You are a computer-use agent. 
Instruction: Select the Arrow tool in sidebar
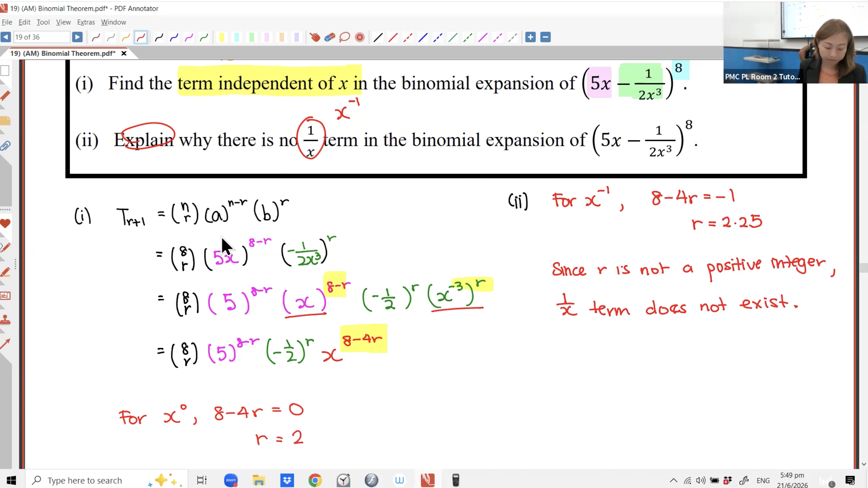coord(5,344)
